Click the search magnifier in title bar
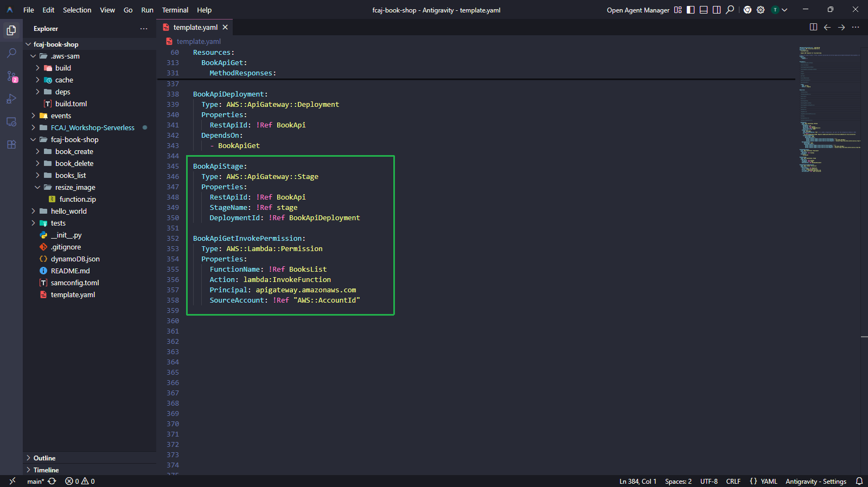This screenshot has width=868, height=487. click(x=730, y=10)
